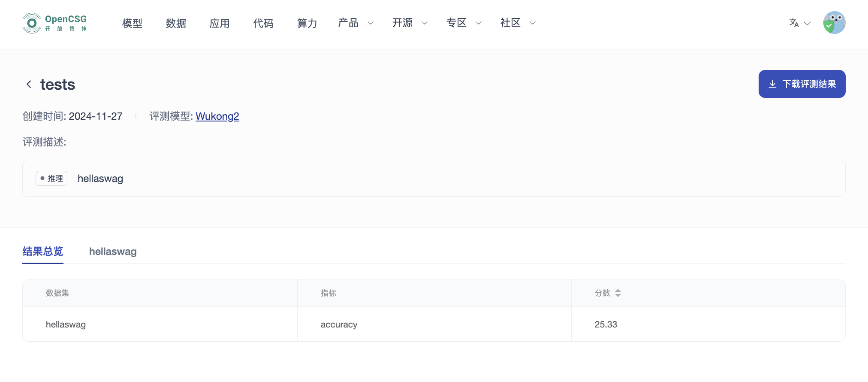
Task: Go to the 算力 page
Action: click(x=307, y=23)
